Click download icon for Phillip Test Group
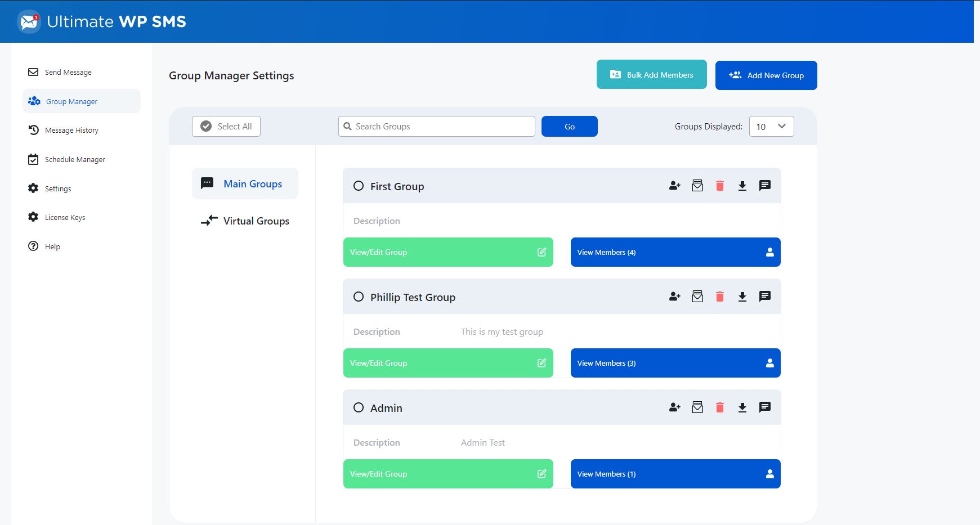980x525 pixels. pyautogui.click(x=742, y=297)
